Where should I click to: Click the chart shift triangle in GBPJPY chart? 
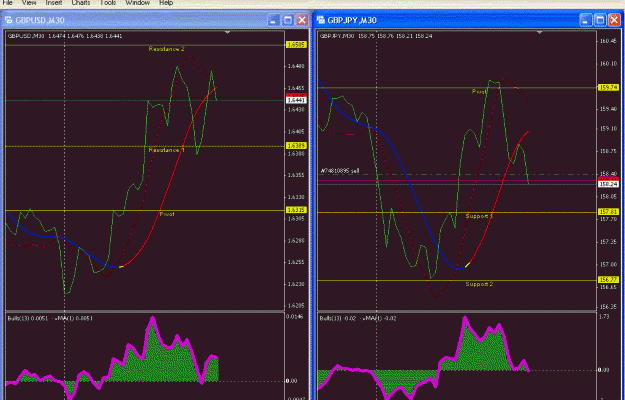coord(540,32)
